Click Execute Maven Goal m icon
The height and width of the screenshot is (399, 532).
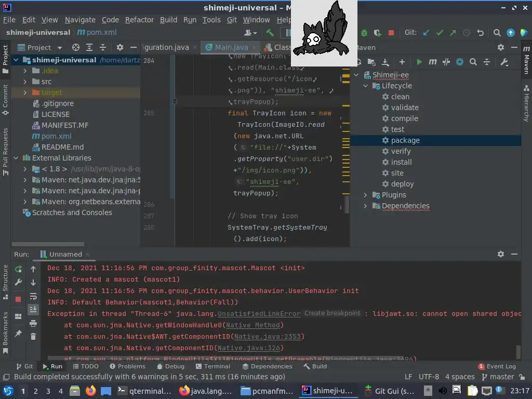[433, 62]
